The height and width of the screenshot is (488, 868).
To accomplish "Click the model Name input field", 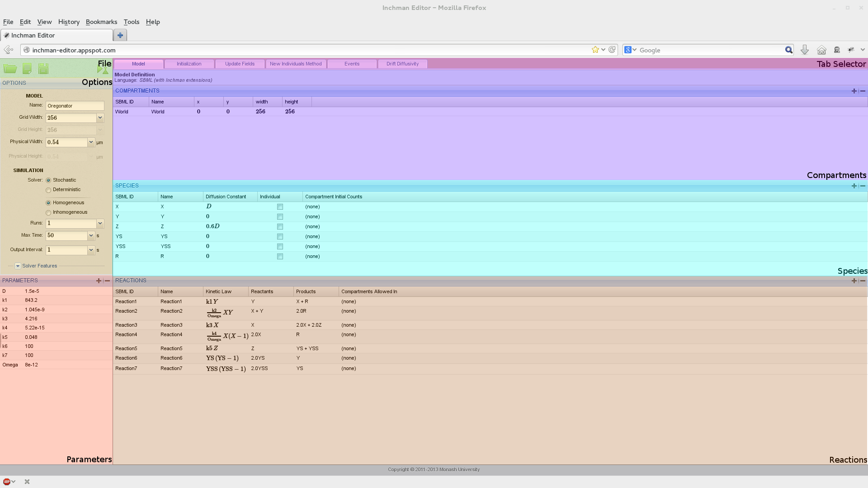I will click(75, 106).
